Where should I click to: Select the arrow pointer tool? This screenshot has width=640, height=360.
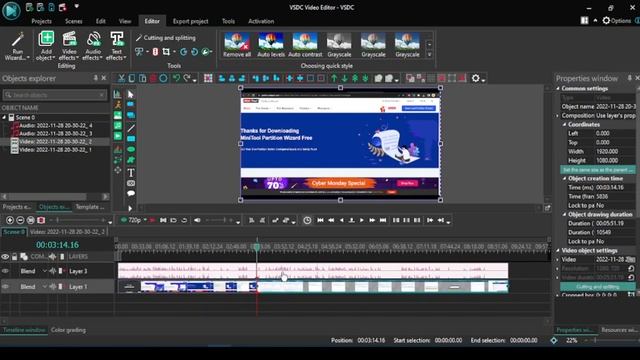tap(131, 94)
